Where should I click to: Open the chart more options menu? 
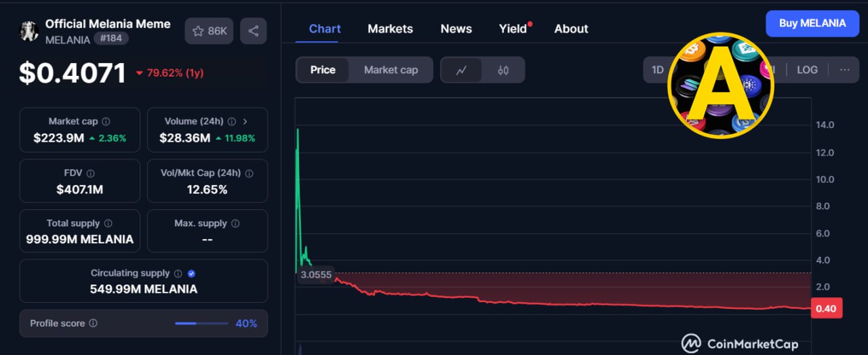[x=844, y=70]
